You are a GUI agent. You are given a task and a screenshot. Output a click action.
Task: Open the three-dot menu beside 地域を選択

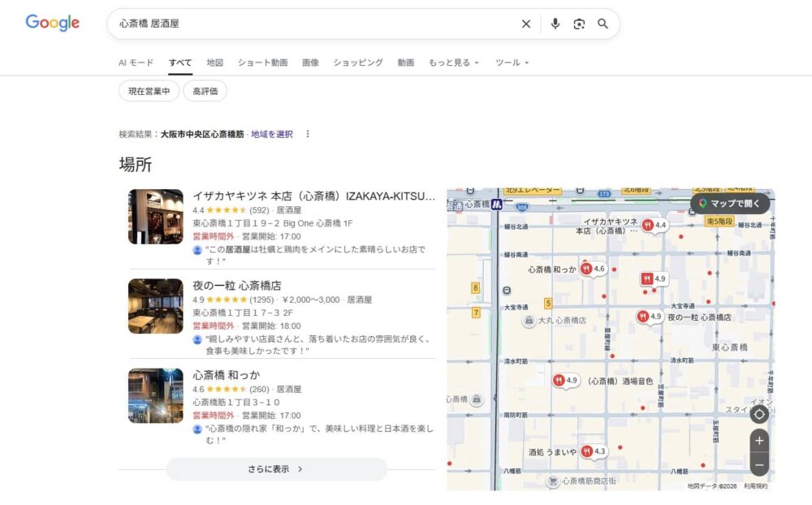[x=308, y=134]
